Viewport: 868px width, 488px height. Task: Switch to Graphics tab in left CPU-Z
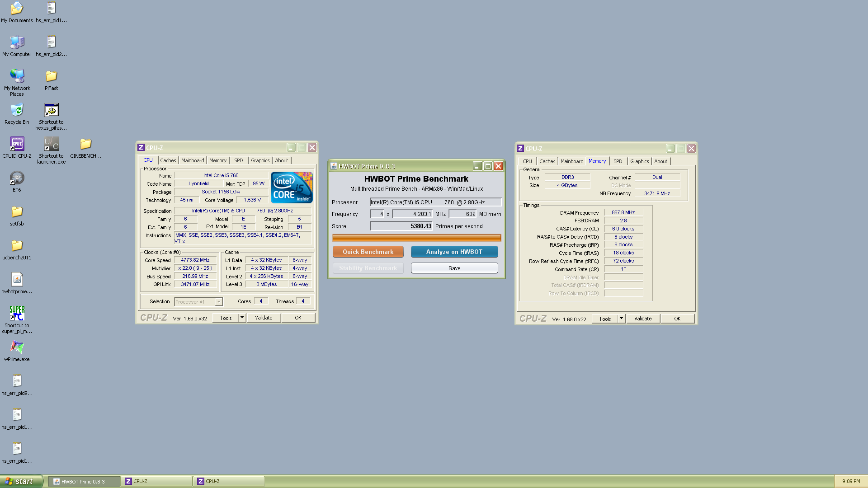260,160
